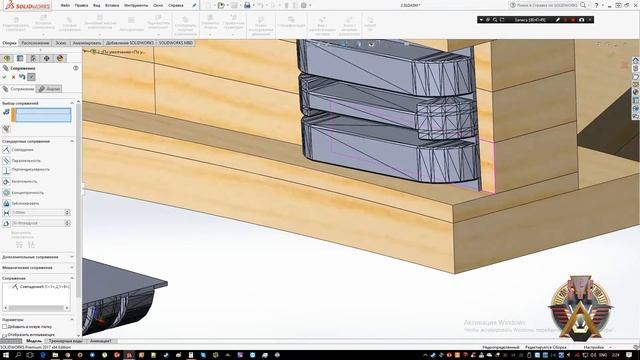Viewport: 640px width, 360px height.
Task: Open DimXpertManager crosshair tab icon
Action: pos(47,58)
